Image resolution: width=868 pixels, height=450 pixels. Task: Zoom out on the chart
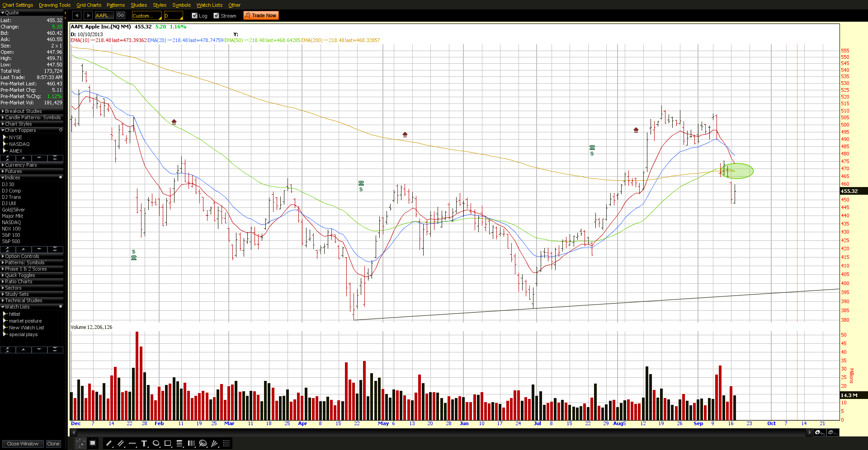click(x=832, y=432)
